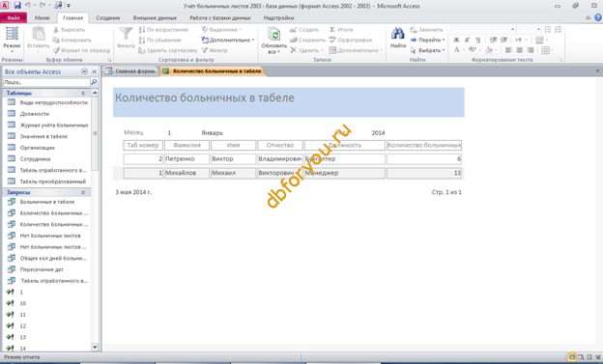Open the Режим view icon
This screenshot has width=603, height=364.
click(x=12, y=34)
